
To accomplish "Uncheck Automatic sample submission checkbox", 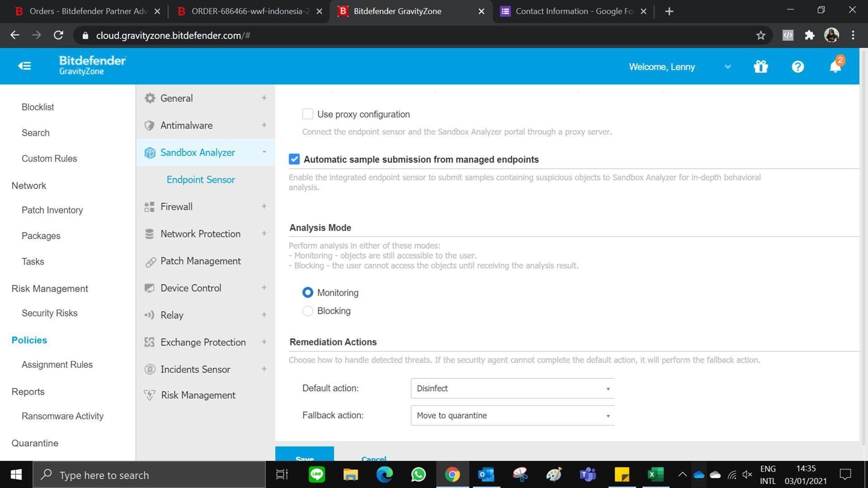I will point(294,159).
